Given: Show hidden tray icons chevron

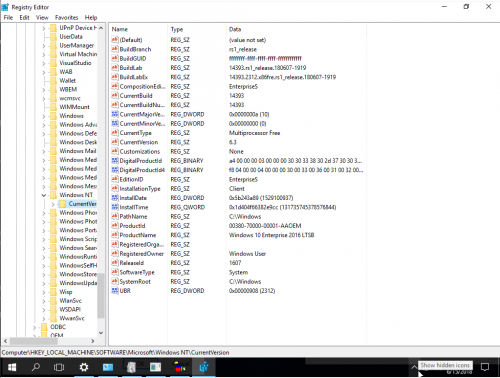Looking at the screenshot, I should (x=414, y=367).
